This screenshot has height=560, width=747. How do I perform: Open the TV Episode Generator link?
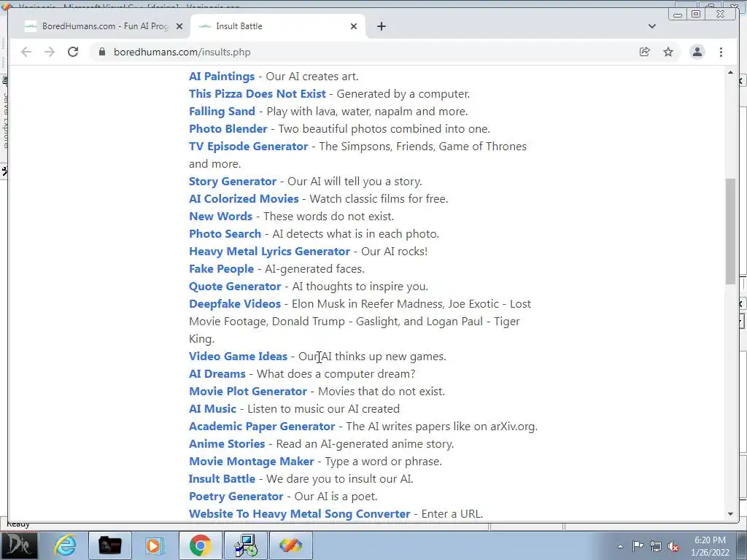[248, 147]
